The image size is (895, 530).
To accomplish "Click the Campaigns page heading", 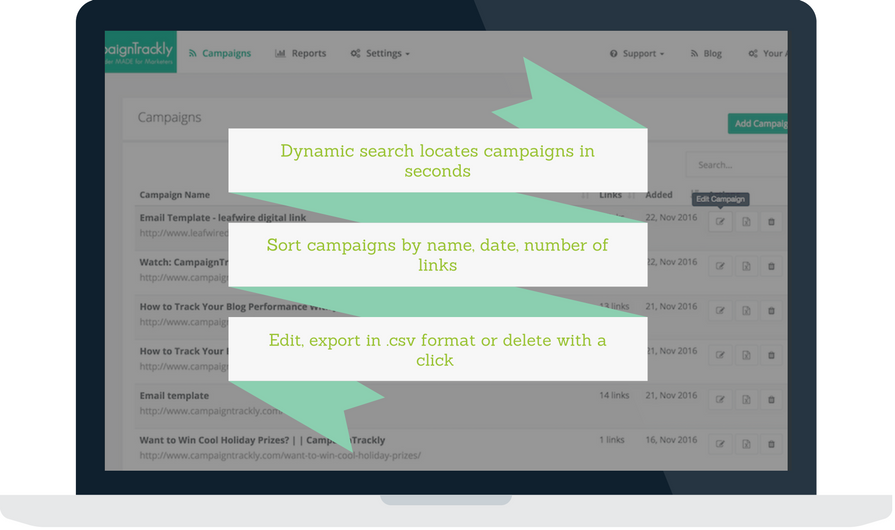I will coord(170,117).
